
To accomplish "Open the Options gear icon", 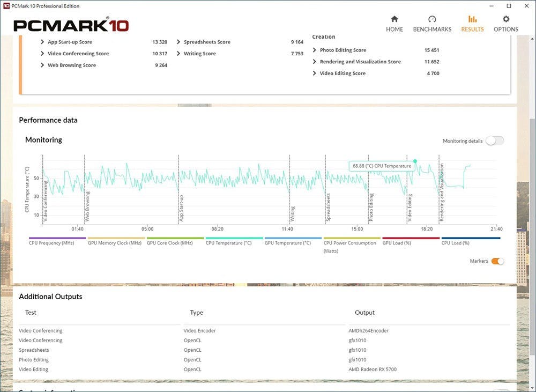I will click(x=505, y=19).
